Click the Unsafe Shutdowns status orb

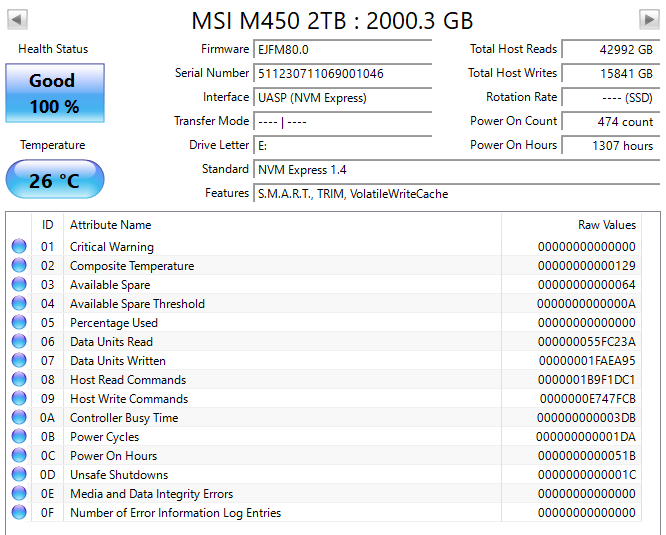(x=19, y=475)
